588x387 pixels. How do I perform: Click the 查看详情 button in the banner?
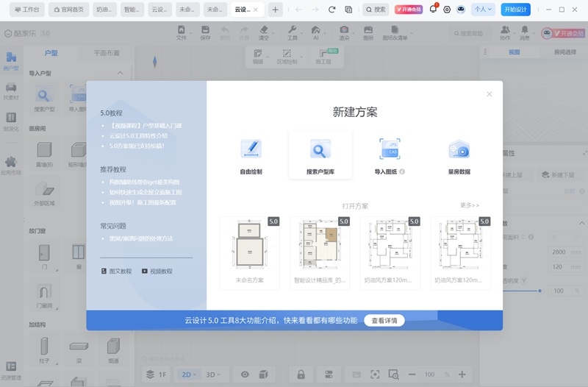384,321
